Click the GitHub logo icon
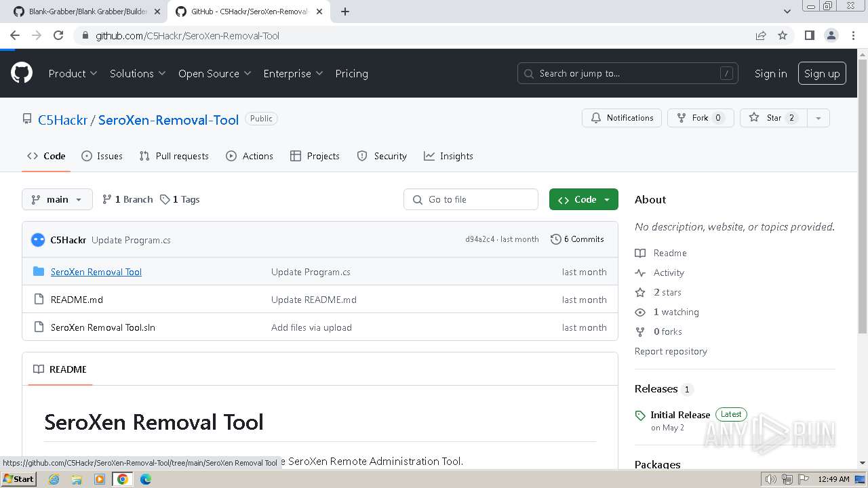 tap(22, 73)
